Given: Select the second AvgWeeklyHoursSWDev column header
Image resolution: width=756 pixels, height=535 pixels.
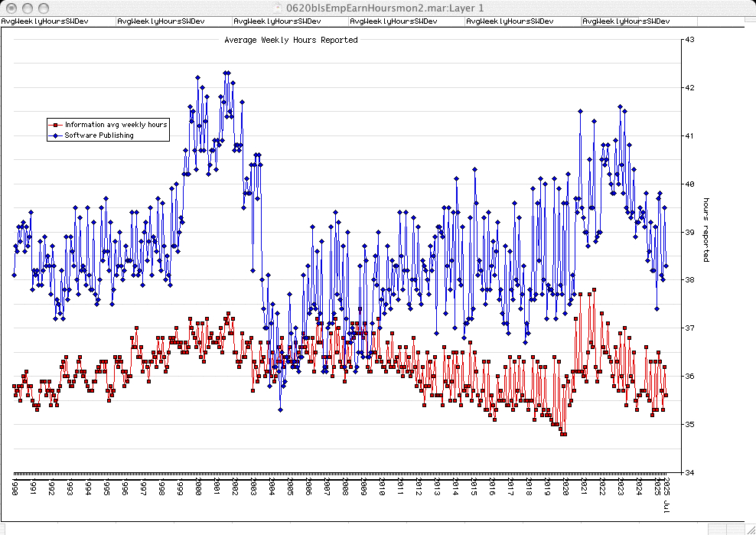Looking at the screenshot, I should 161,21.
